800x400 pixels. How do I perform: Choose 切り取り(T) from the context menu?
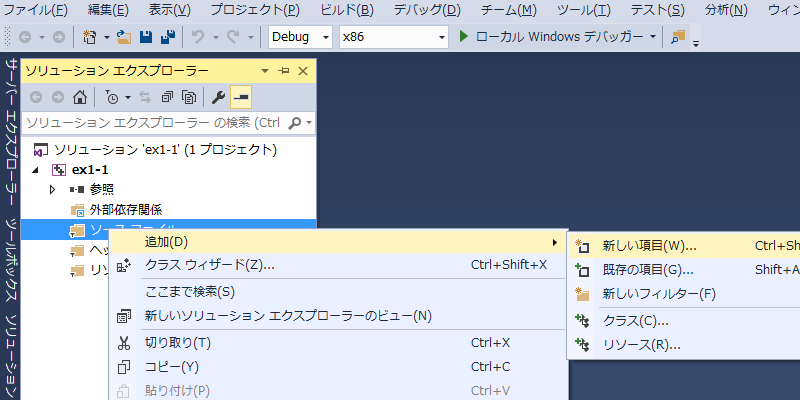(x=338, y=343)
